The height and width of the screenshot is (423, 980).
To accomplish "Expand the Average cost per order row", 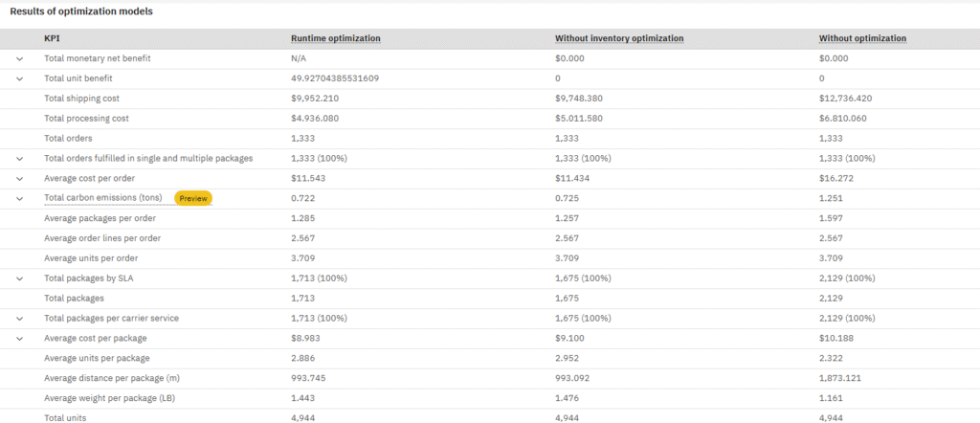I will point(19,178).
